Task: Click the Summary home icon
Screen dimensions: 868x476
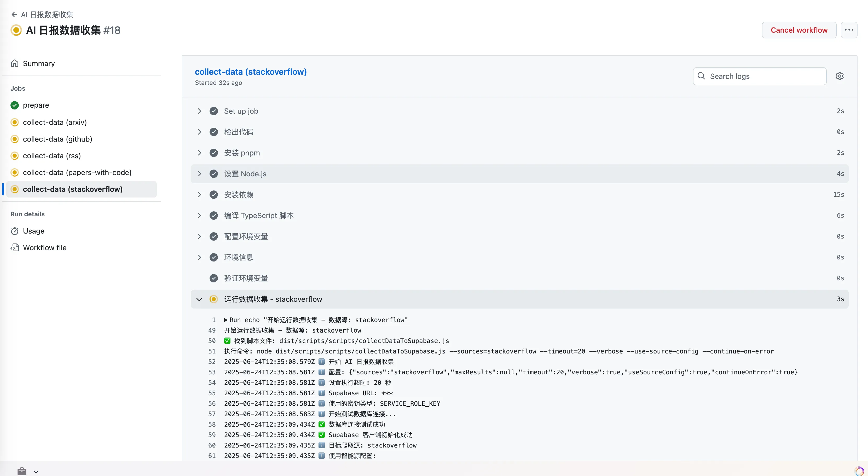Action: coord(14,63)
